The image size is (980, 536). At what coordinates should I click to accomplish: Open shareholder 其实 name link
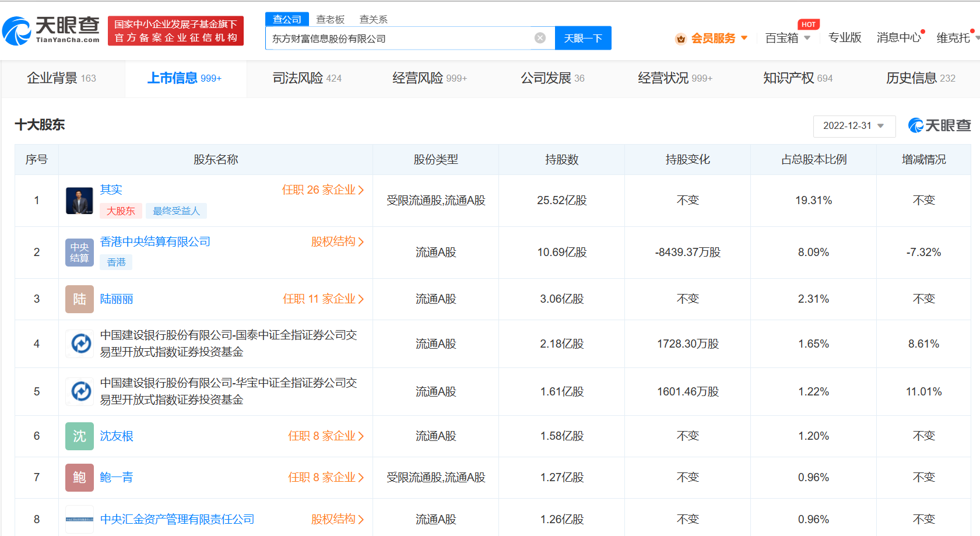coord(111,190)
